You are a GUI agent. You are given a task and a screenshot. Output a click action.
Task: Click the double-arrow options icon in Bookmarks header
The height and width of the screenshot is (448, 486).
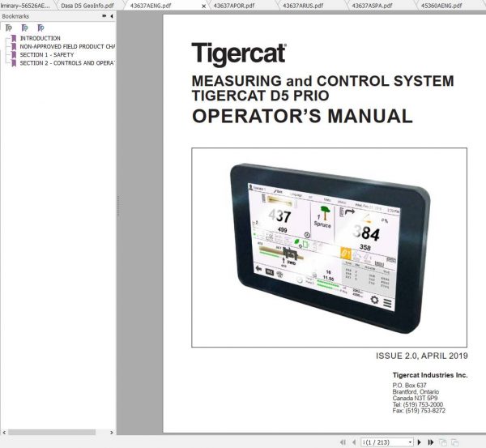[x=104, y=16]
